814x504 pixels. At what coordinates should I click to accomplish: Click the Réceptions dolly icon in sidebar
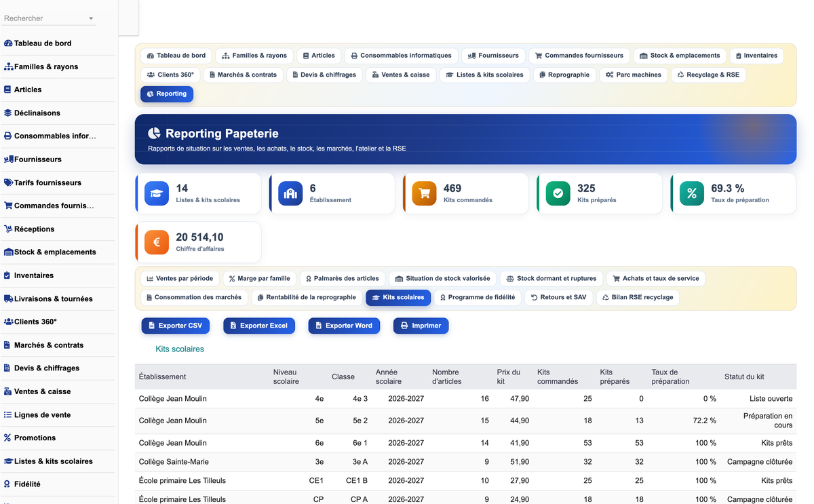click(9, 229)
